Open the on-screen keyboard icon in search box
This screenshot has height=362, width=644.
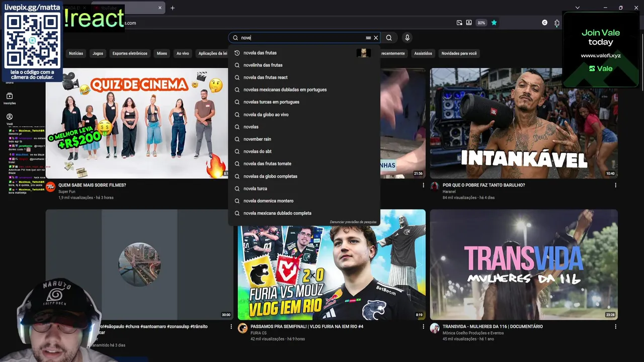(x=368, y=38)
